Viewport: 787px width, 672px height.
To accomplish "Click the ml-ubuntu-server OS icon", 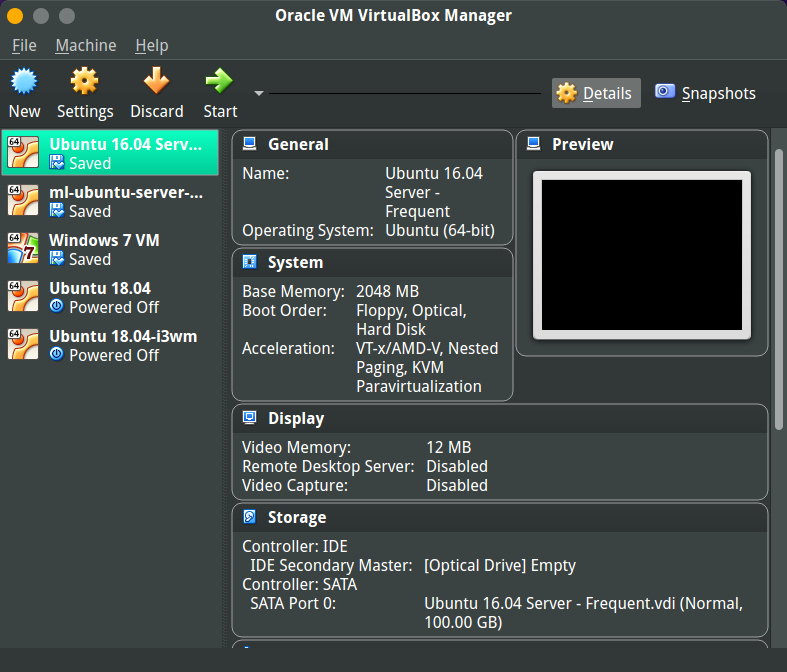I will (x=23, y=200).
